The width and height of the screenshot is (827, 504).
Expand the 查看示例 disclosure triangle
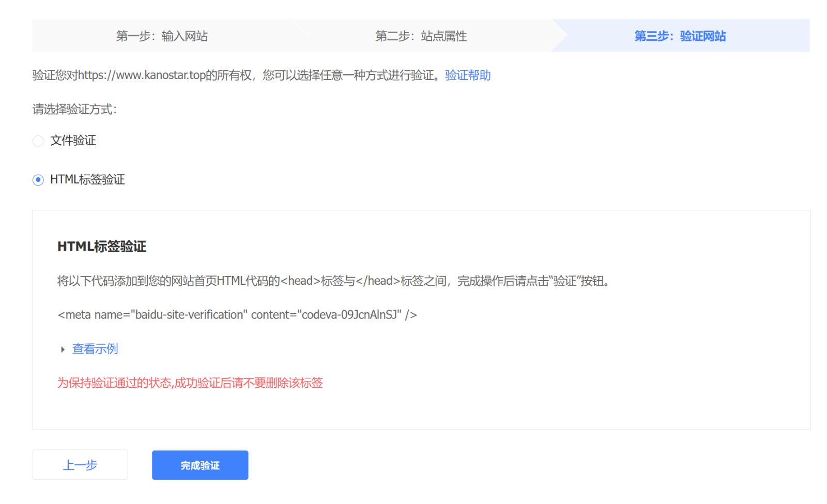[x=63, y=349]
